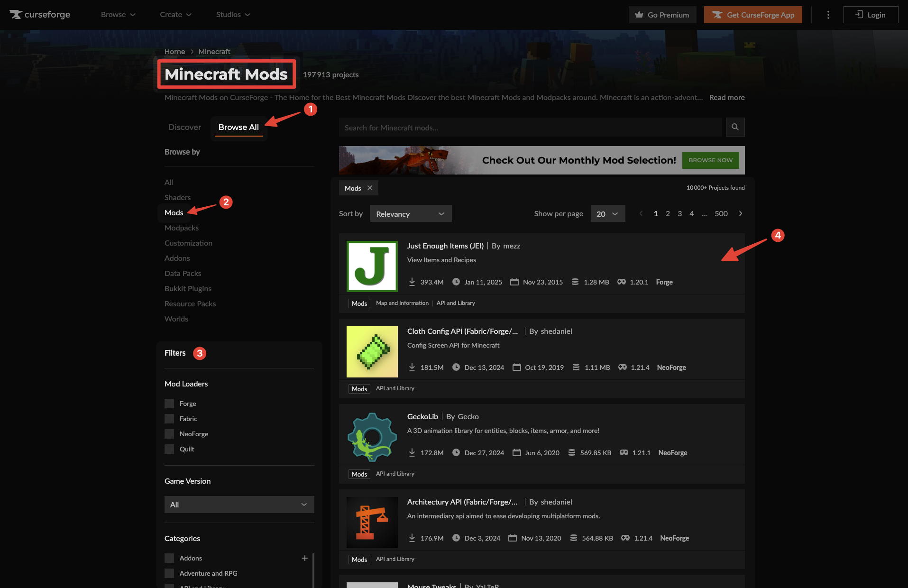The height and width of the screenshot is (588, 908).
Task: Click Get CurseForge App button
Action: pos(753,15)
